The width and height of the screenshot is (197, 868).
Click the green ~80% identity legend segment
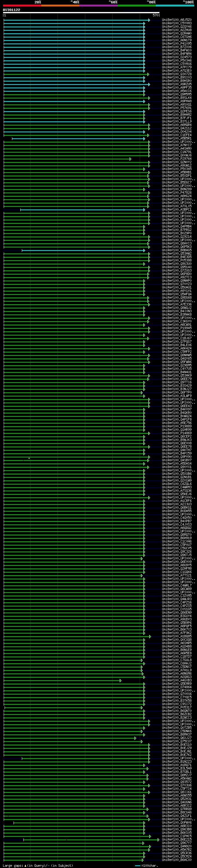click(x=137, y=6)
